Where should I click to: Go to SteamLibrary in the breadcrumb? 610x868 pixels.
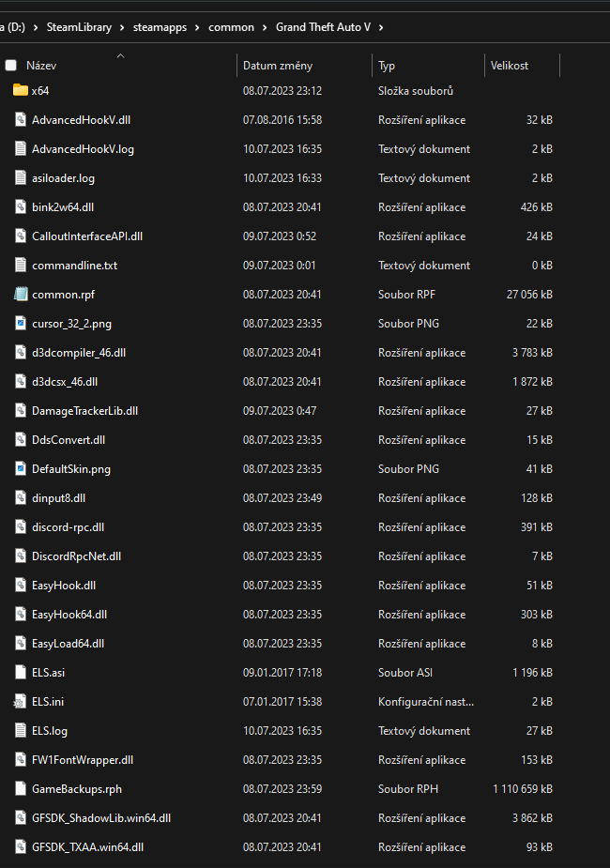(x=79, y=27)
